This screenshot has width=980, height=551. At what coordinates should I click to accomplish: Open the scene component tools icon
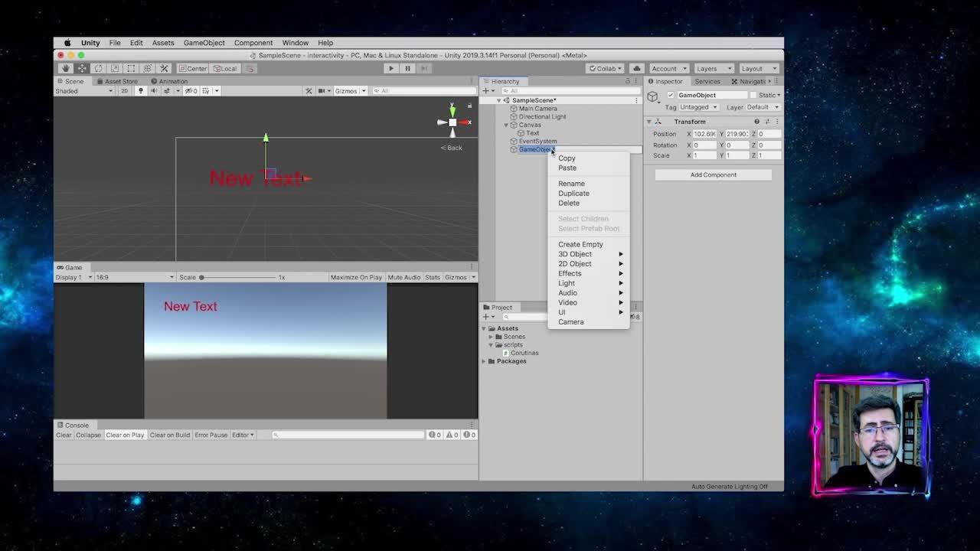click(x=309, y=90)
